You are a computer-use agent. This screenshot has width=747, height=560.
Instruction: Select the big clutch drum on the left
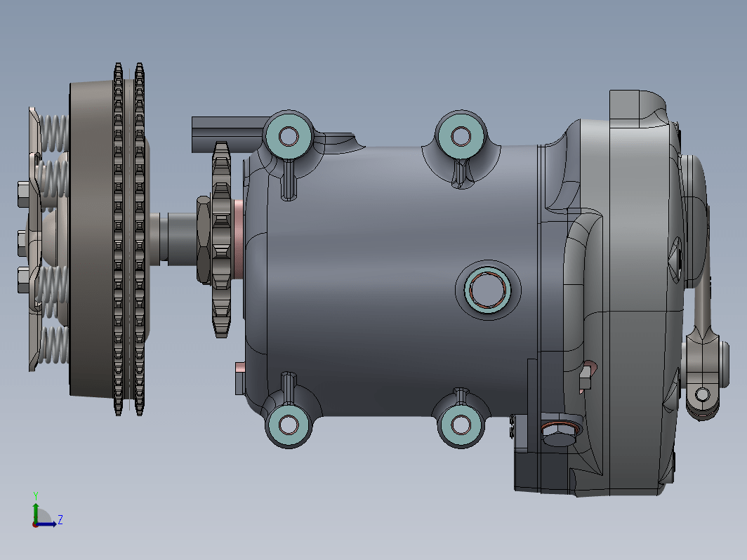[92, 239]
